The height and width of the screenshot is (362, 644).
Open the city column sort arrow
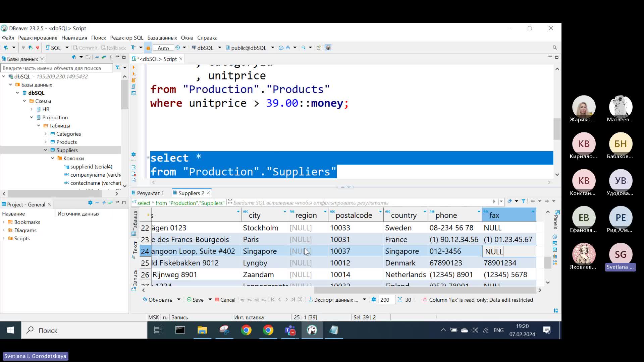click(x=285, y=212)
